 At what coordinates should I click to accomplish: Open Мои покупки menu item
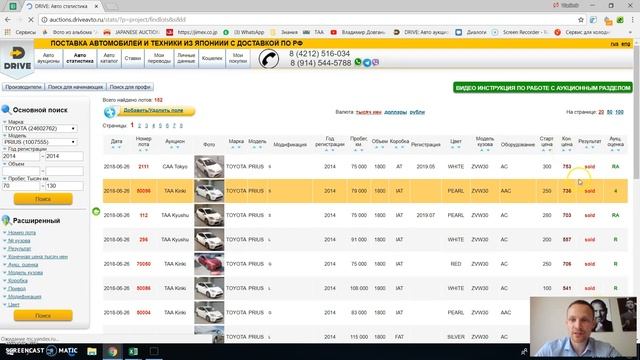click(238, 58)
